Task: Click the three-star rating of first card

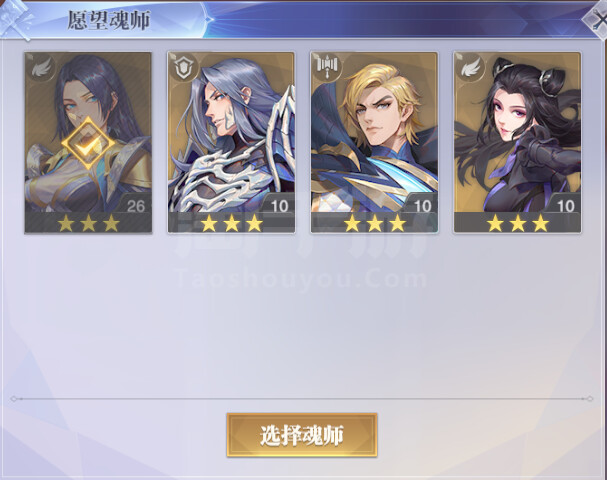Action: point(88,223)
